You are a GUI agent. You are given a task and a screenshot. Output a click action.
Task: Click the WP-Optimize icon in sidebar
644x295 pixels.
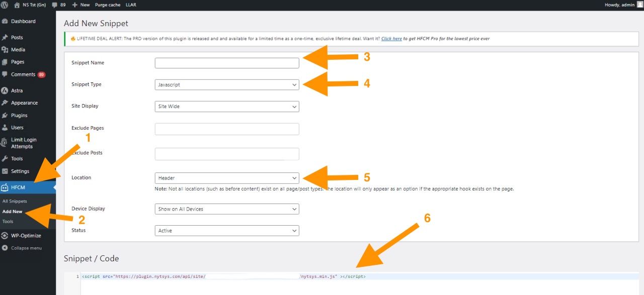coord(5,236)
